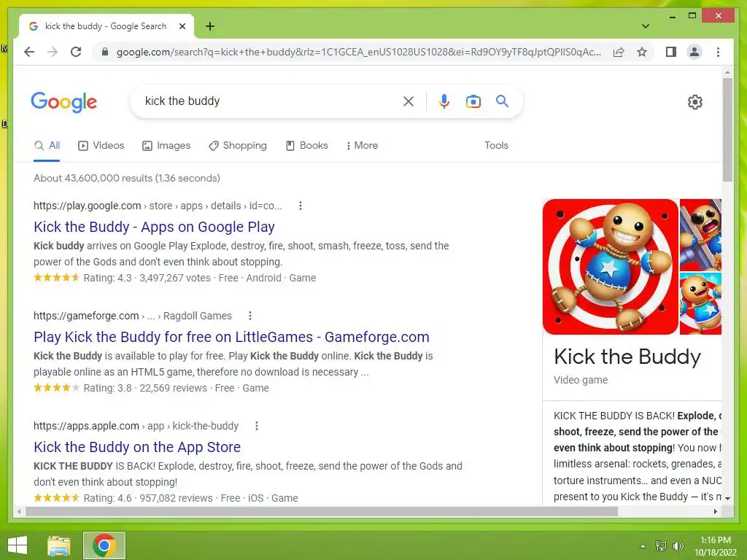Open File Explorer from the taskbar
This screenshot has width=747, height=560.
tap(59, 545)
